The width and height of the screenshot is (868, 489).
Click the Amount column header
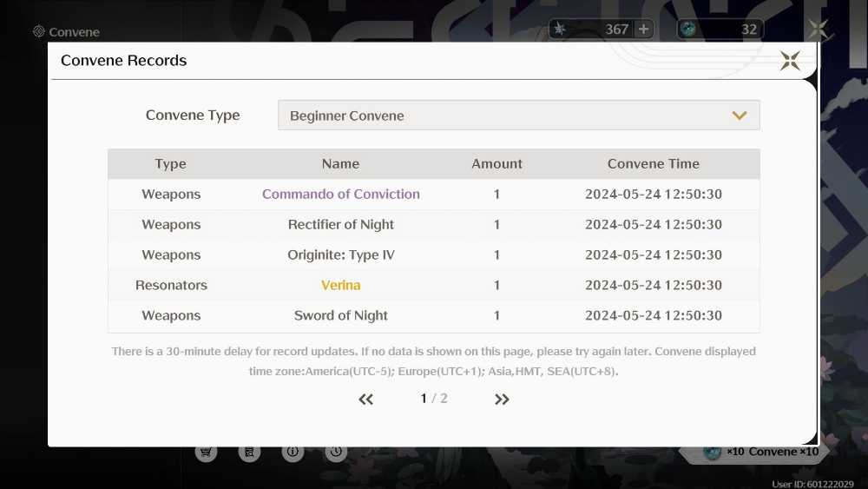[497, 164]
